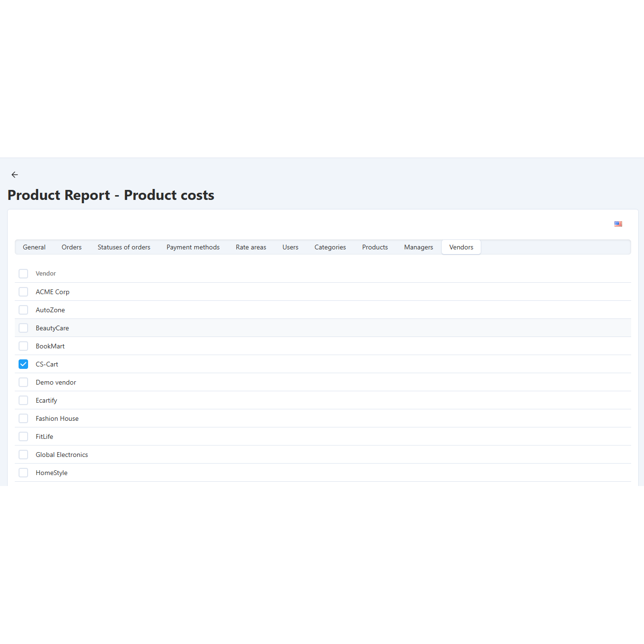The image size is (644, 644).
Task: Click the HomeStyle vendor row label
Action: (x=51, y=473)
